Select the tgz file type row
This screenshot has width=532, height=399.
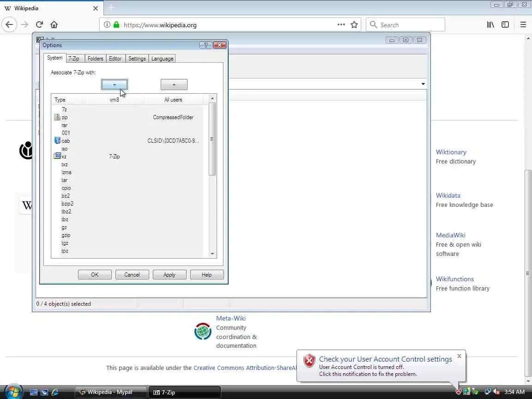pyautogui.click(x=128, y=243)
